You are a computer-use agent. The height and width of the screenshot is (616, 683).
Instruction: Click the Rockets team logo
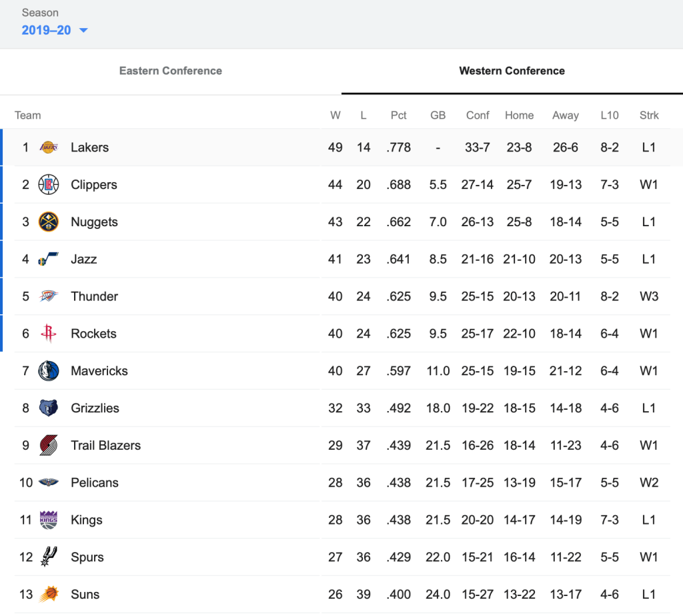pos(49,334)
